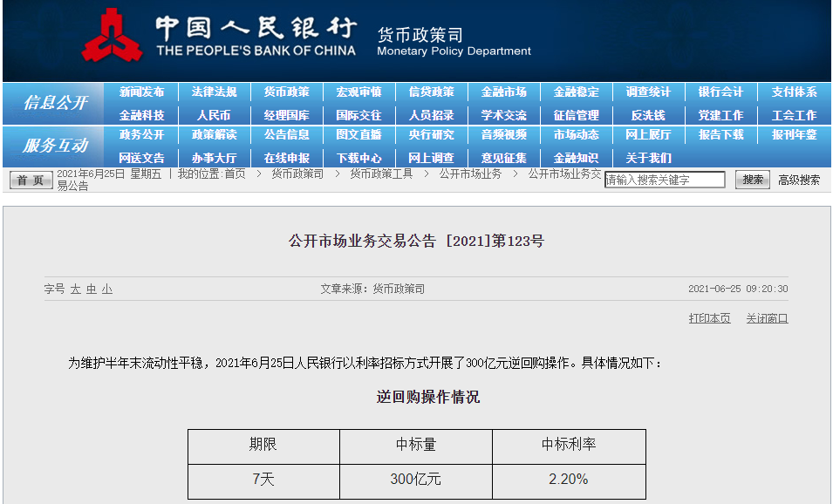Click the 搜索 search button

pyautogui.click(x=752, y=180)
